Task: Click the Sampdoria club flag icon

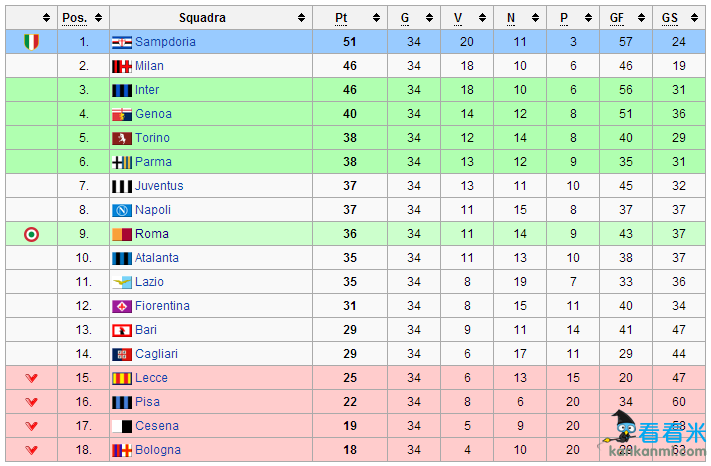Action: 121,42
